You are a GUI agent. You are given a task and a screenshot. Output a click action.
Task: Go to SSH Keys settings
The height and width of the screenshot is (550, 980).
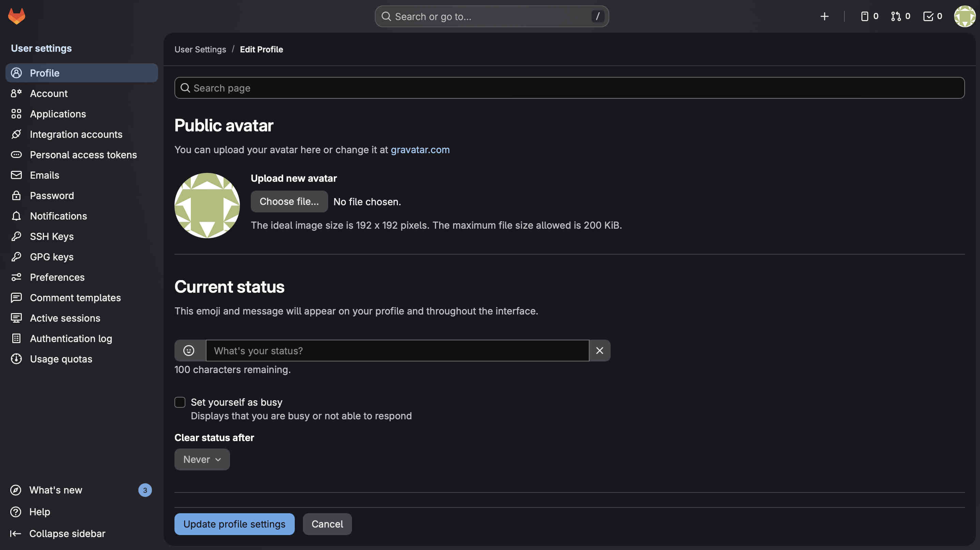click(52, 237)
